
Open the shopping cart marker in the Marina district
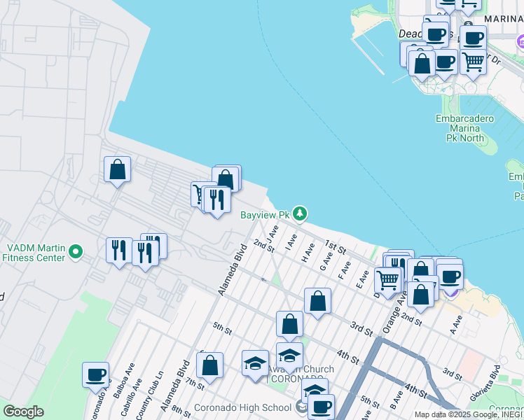[x=473, y=62]
